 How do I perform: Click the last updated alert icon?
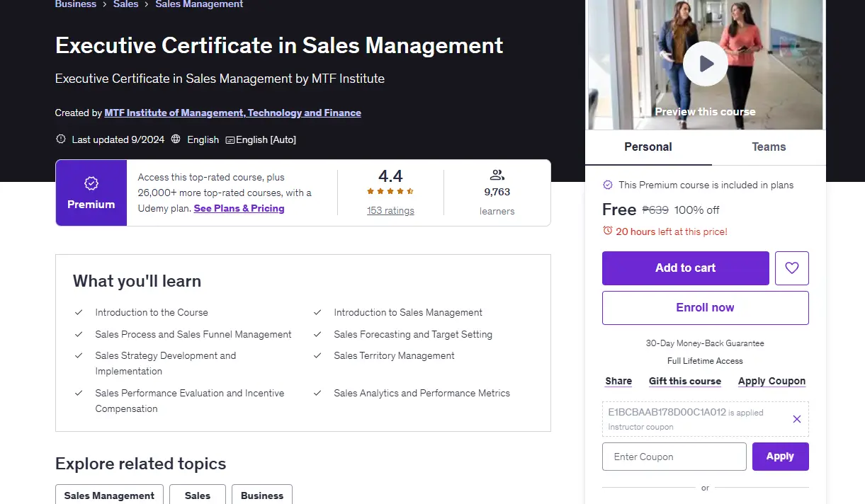coord(61,139)
